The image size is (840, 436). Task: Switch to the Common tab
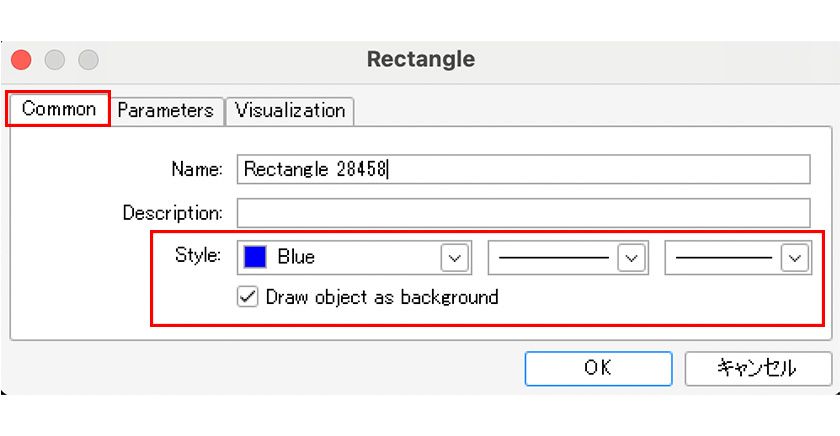(59, 109)
